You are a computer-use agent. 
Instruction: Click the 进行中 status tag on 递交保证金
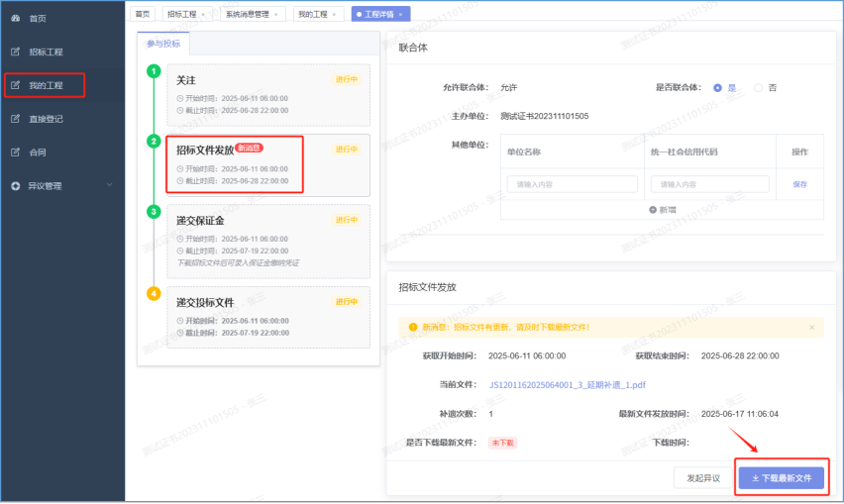[347, 220]
